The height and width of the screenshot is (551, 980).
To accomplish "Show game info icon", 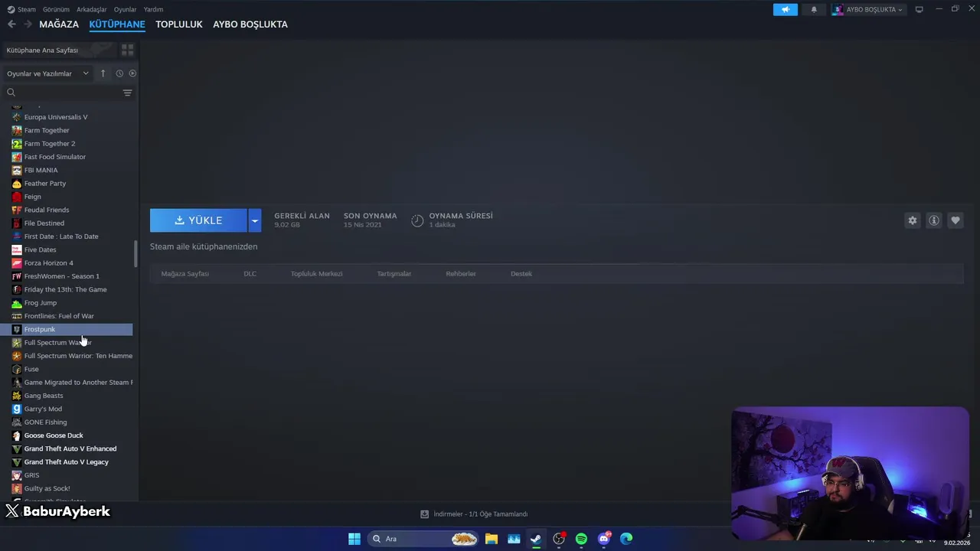I will (x=933, y=220).
